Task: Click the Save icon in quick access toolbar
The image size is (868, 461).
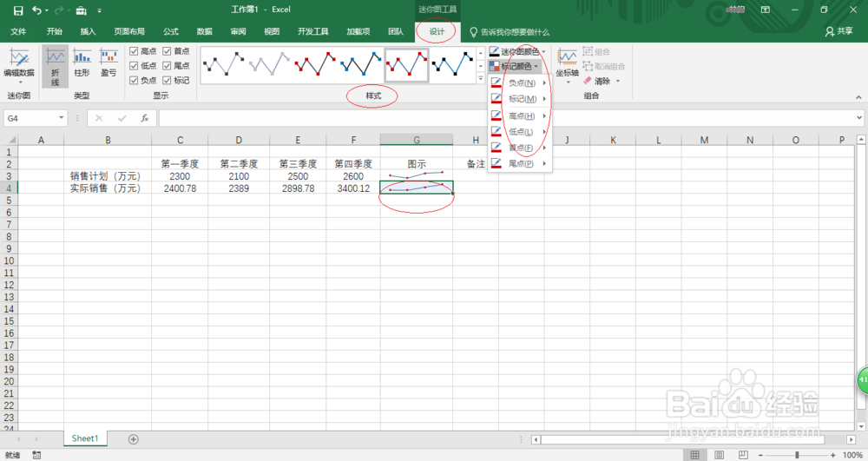Action: click(x=18, y=10)
